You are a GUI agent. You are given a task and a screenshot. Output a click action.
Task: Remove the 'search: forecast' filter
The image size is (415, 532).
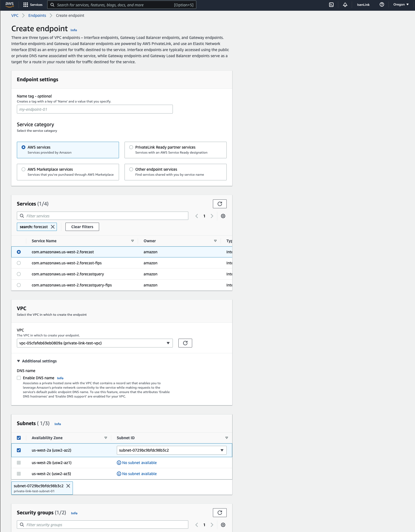click(x=53, y=227)
